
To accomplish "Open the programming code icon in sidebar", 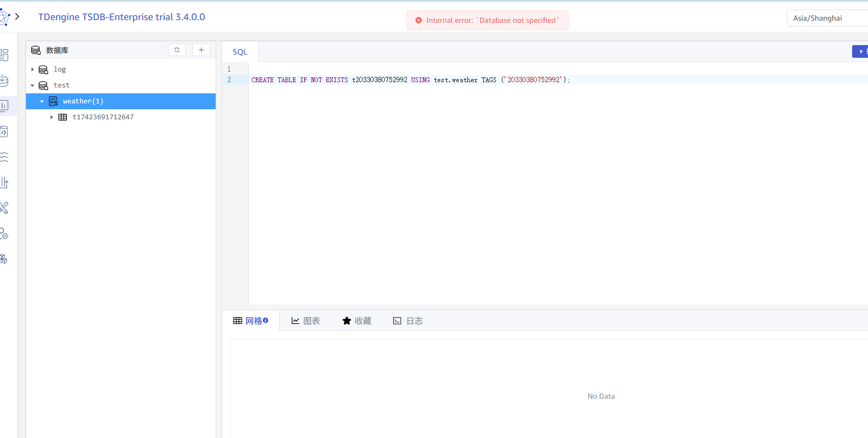I will pyautogui.click(x=4, y=132).
